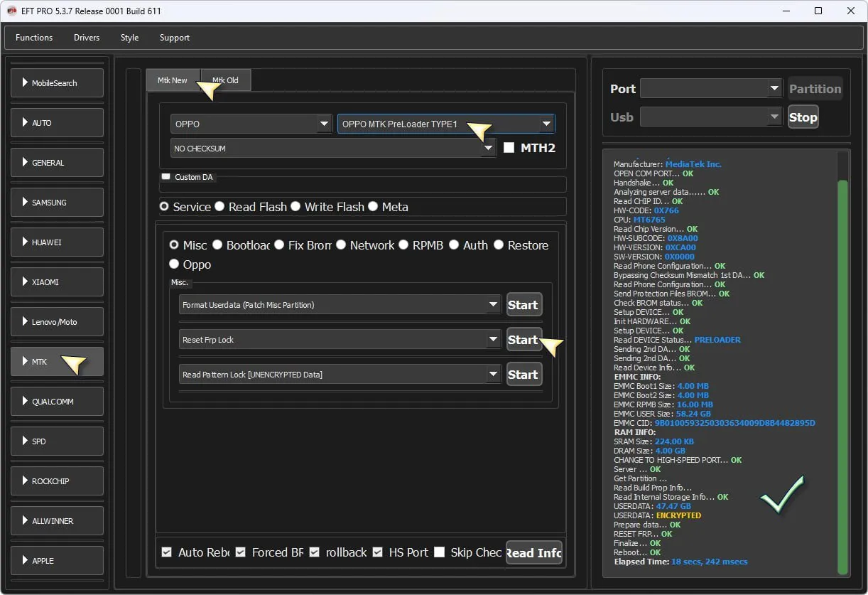Click the green log scrollbar
The image size is (868, 595).
(x=842, y=377)
